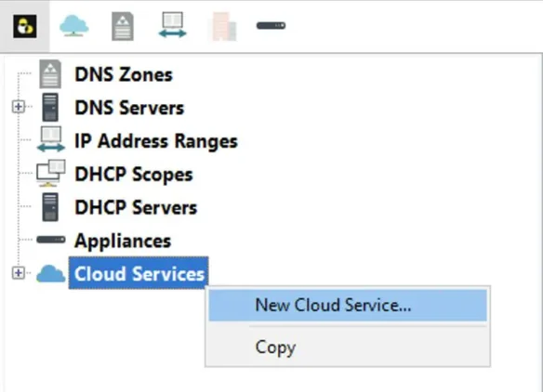Click the highlighted Cloud Services label
The image size is (543, 392).
coord(139,273)
